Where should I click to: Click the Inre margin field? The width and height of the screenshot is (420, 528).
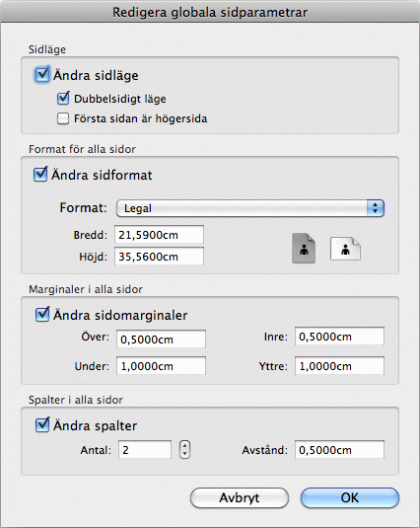tap(339, 337)
